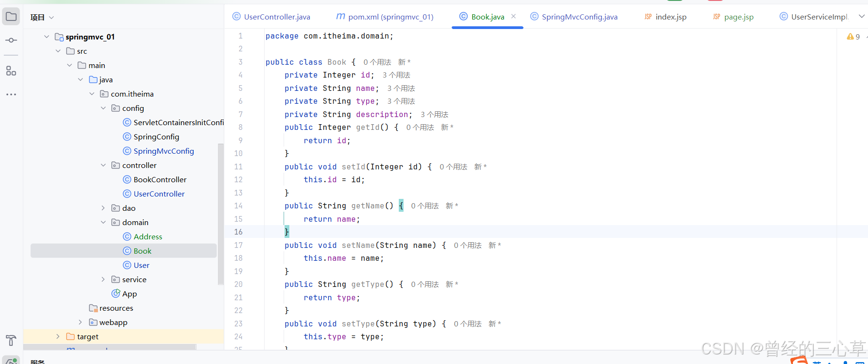This screenshot has height=364, width=868.
Task: Open the Structure tool window icon
Action: pos(11,71)
